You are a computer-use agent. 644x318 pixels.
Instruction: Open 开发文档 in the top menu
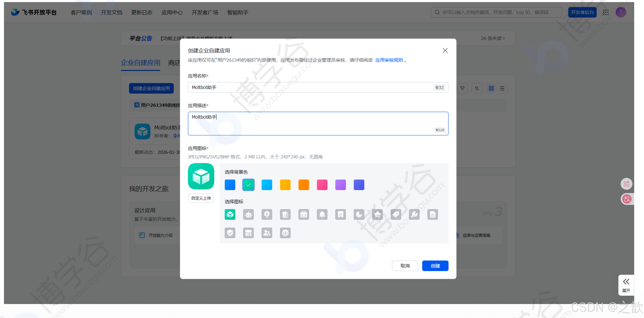[112, 12]
